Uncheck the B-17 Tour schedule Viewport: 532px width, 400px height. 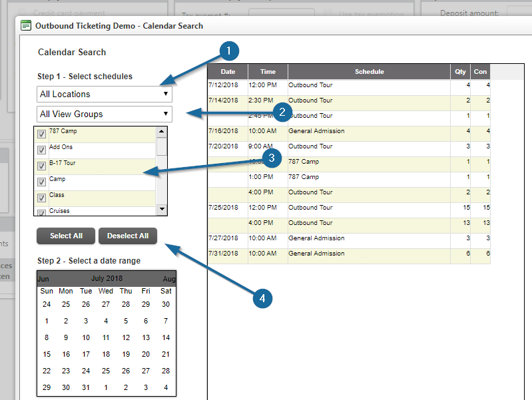pos(41,166)
